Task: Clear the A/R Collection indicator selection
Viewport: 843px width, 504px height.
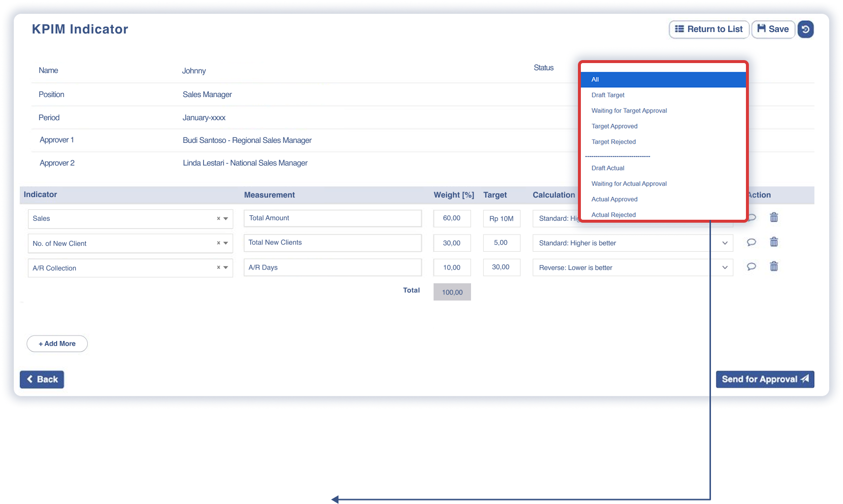Action: pyautogui.click(x=218, y=268)
